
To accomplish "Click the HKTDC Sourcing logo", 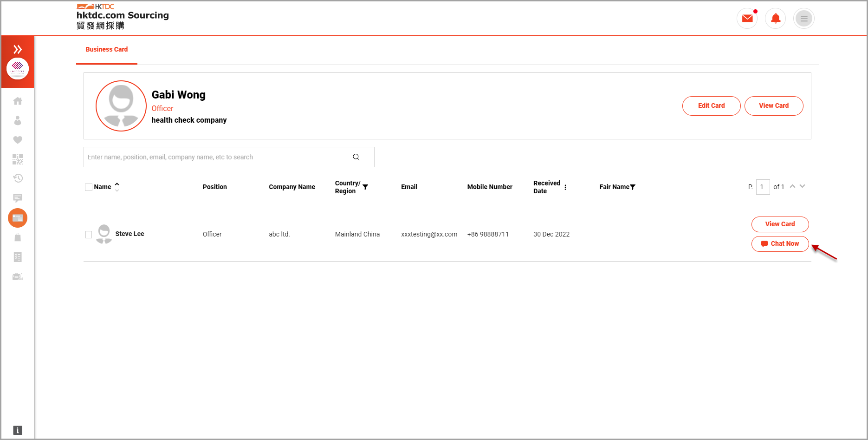I will point(123,17).
